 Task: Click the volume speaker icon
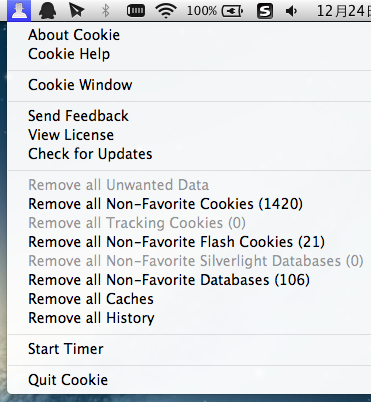(291, 11)
